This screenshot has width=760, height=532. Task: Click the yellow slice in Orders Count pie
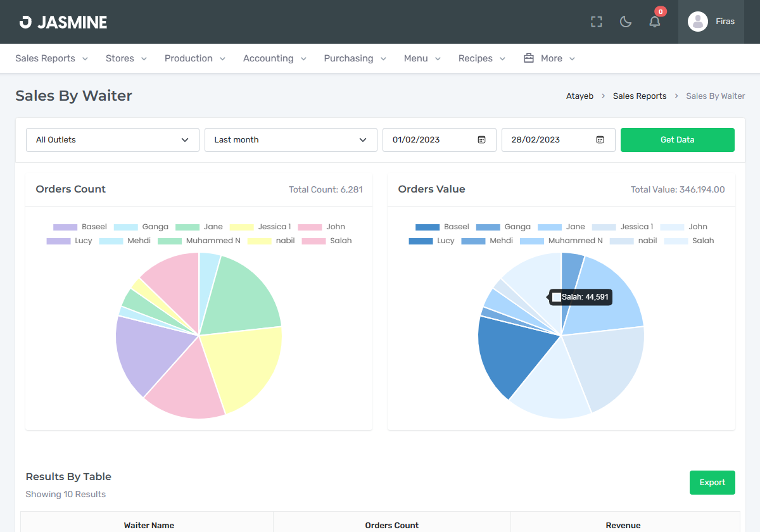(x=244, y=364)
